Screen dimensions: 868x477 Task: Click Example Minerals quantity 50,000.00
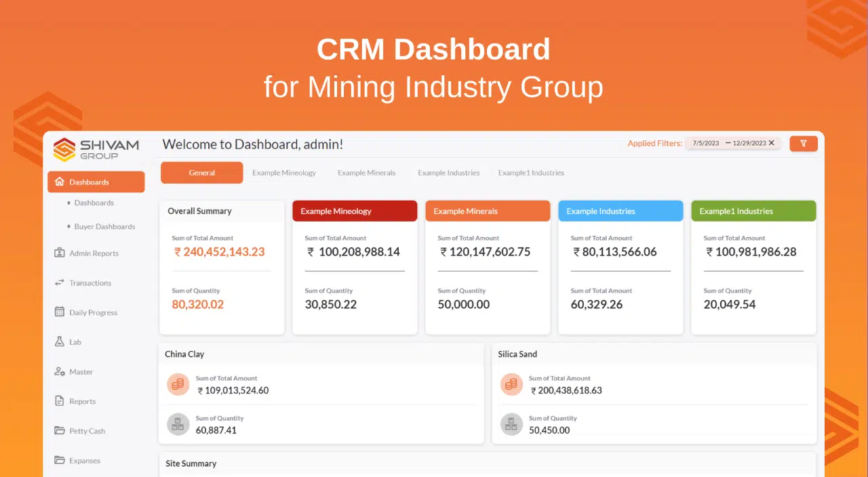pyautogui.click(x=463, y=304)
